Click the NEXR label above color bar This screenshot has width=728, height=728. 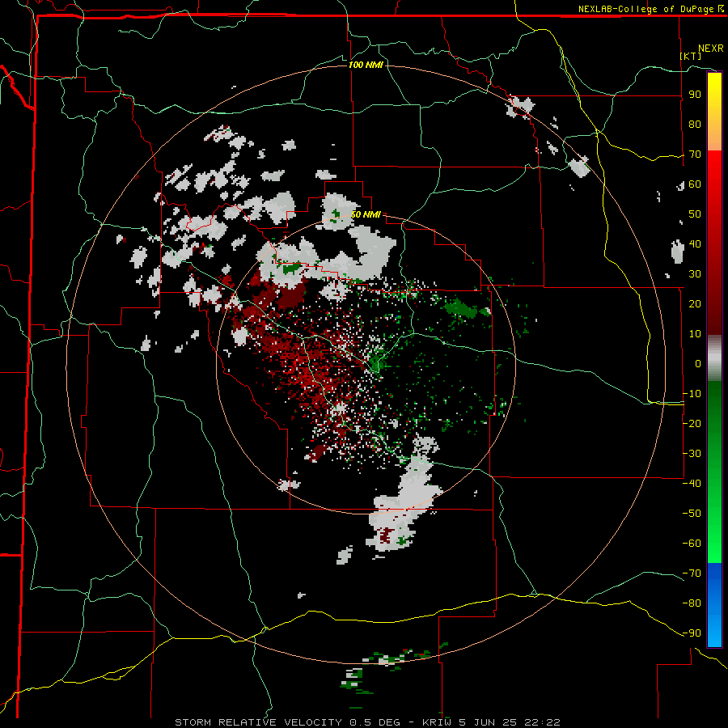[x=711, y=49]
